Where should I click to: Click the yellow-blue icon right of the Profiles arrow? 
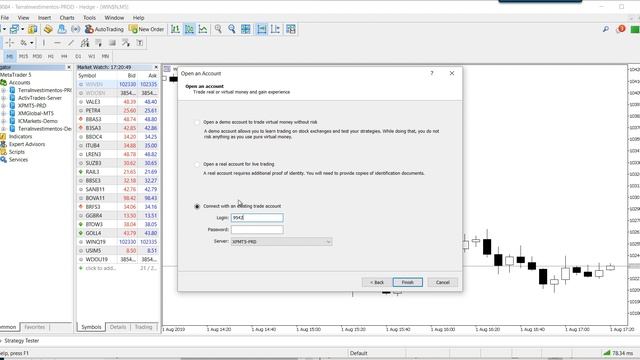point(33,29)
